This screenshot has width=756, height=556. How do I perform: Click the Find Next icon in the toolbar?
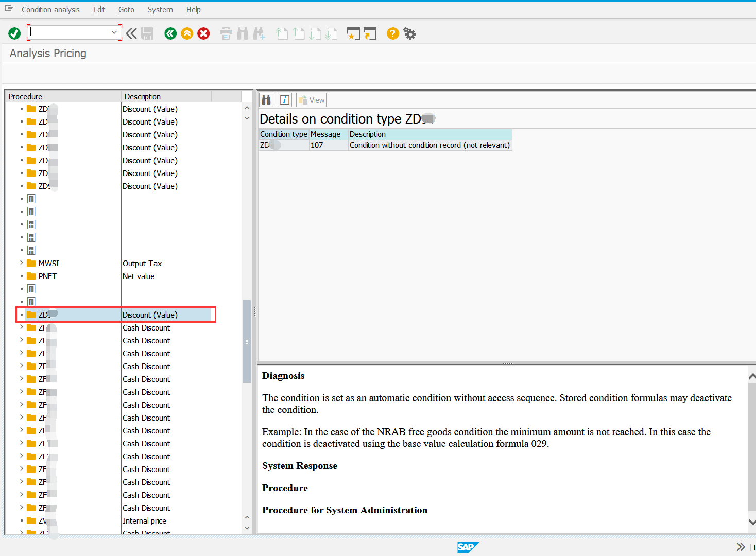259,33
